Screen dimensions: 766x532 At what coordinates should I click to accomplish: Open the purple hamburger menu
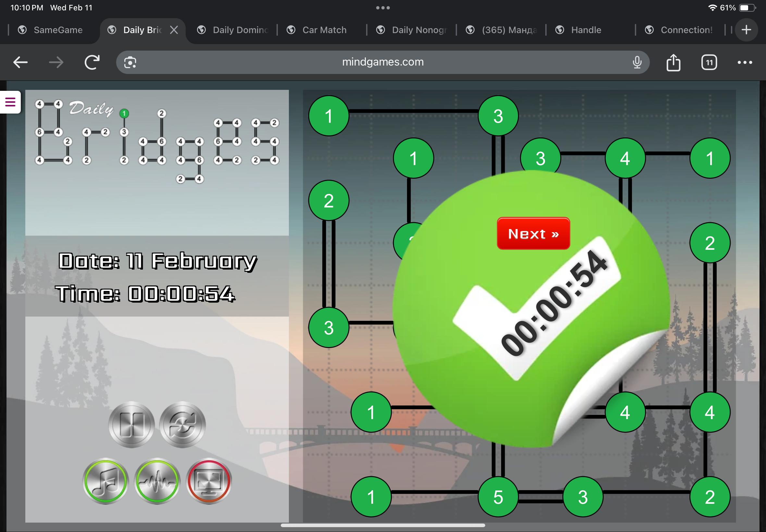coord(10,102)
